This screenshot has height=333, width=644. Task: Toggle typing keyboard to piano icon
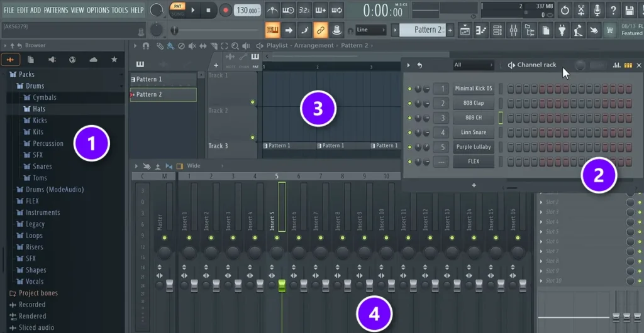[272, 30]
